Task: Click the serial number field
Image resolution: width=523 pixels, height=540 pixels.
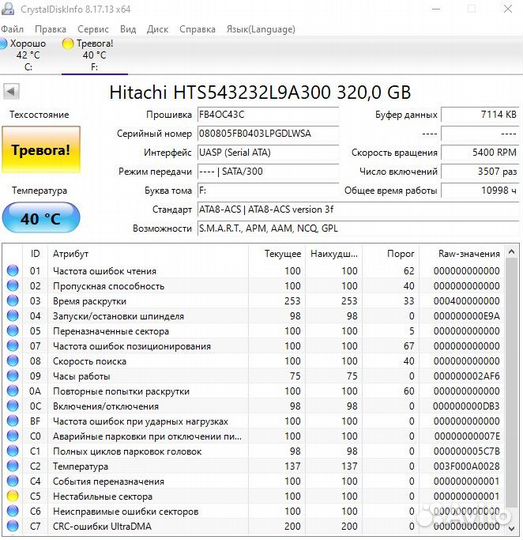Action: coord(268,134)
